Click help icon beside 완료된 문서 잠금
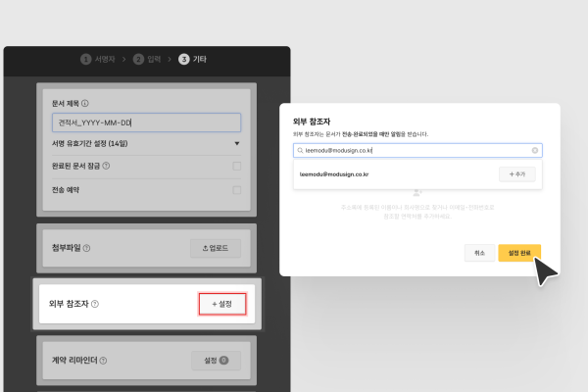588x392 pixels. [106, 166]
